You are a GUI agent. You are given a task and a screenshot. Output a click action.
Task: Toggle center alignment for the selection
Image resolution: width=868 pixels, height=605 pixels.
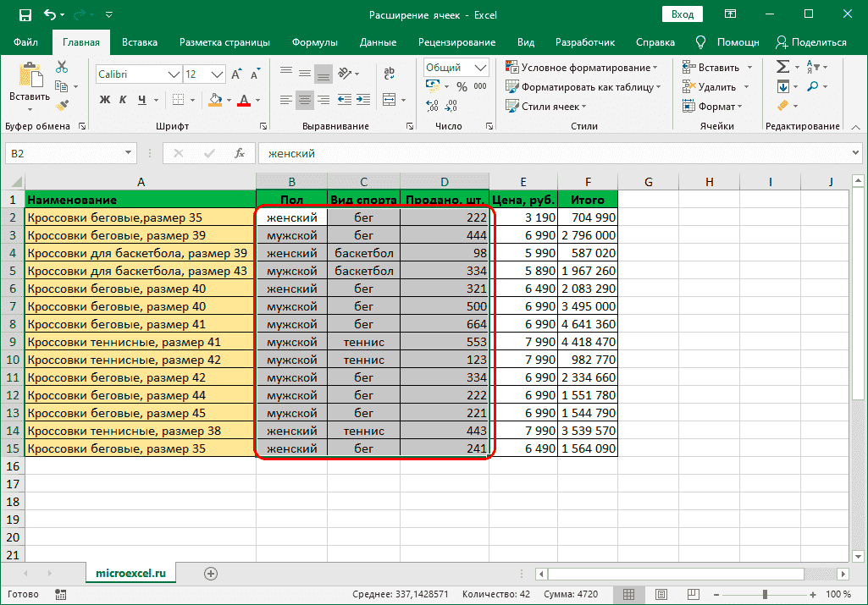click(304, 100)
